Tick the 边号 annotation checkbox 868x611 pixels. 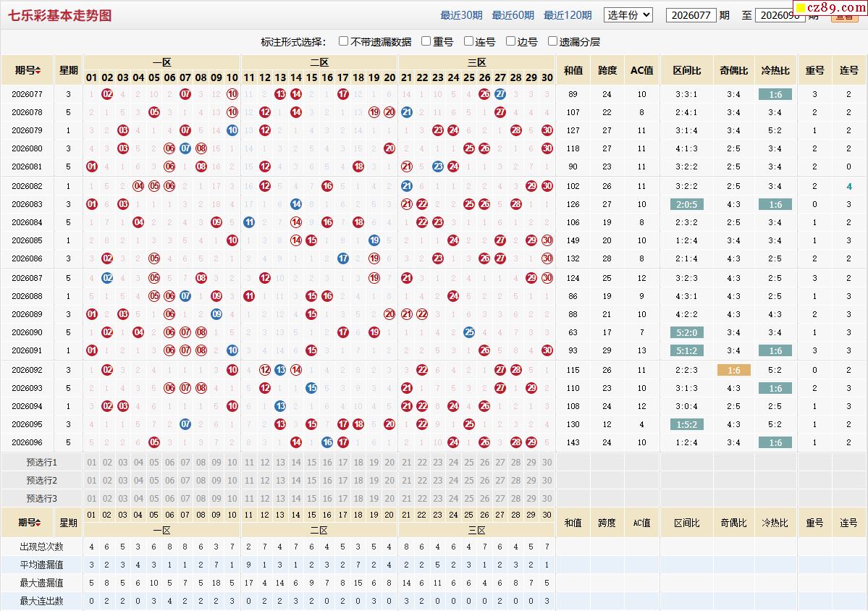510,41
